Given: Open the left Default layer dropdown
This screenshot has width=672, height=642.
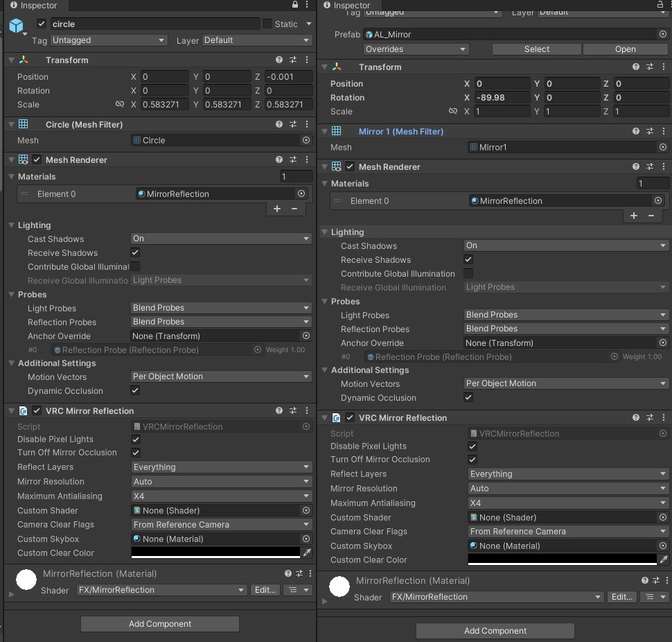Looking at the screenshot, I should coord(257,40).
